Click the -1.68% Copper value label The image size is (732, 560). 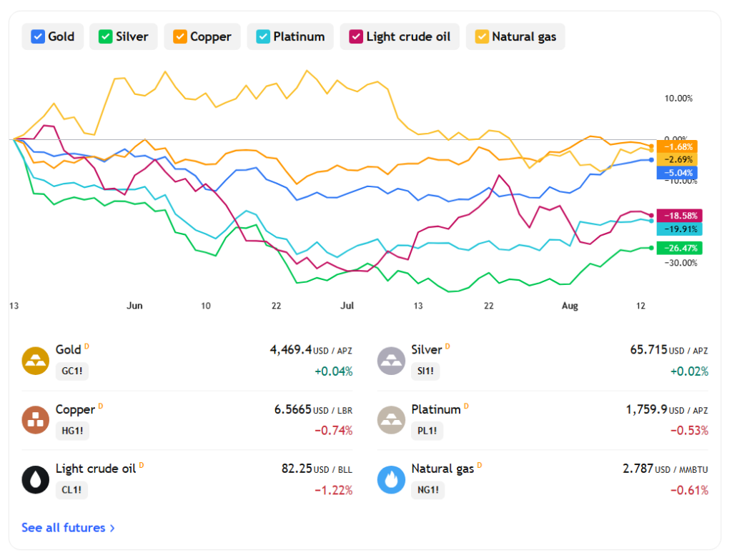point(678,146)
